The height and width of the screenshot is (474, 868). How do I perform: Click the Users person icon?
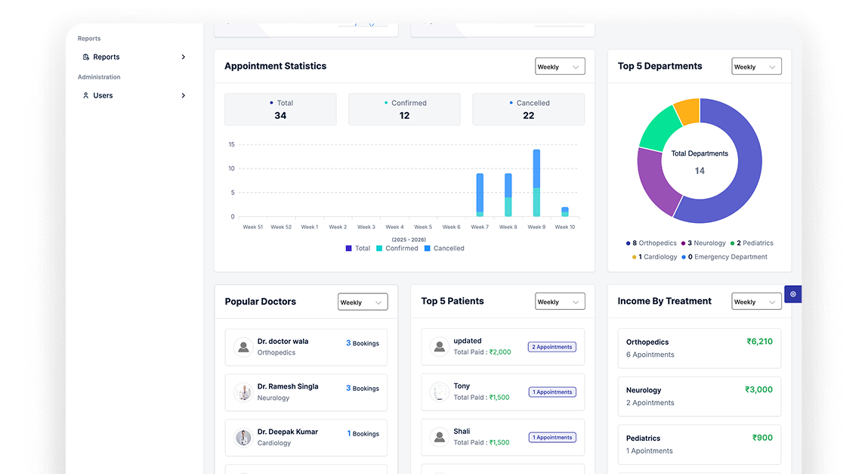coord(86,96)
